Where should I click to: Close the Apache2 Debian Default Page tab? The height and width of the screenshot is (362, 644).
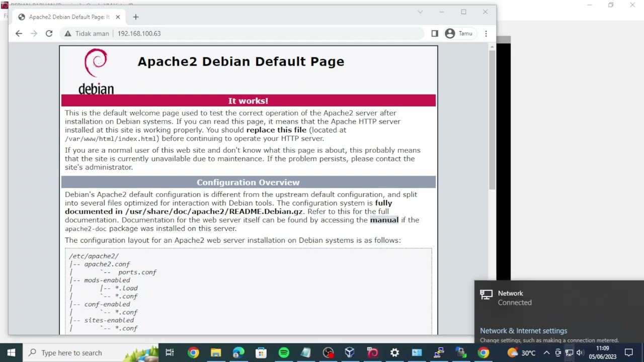(118, 17)
